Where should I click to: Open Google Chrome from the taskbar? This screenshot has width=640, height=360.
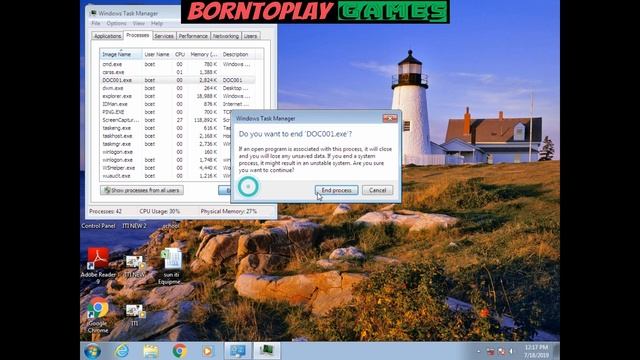coord(179,351)
